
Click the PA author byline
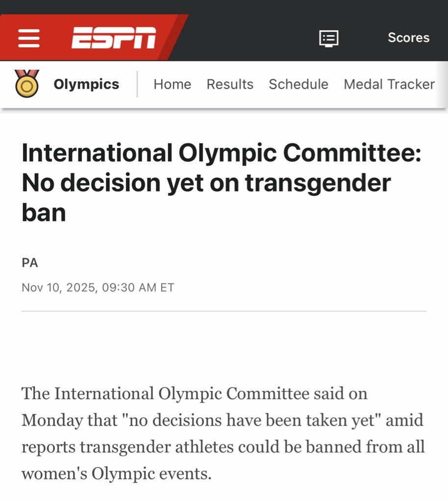(30, 263)
